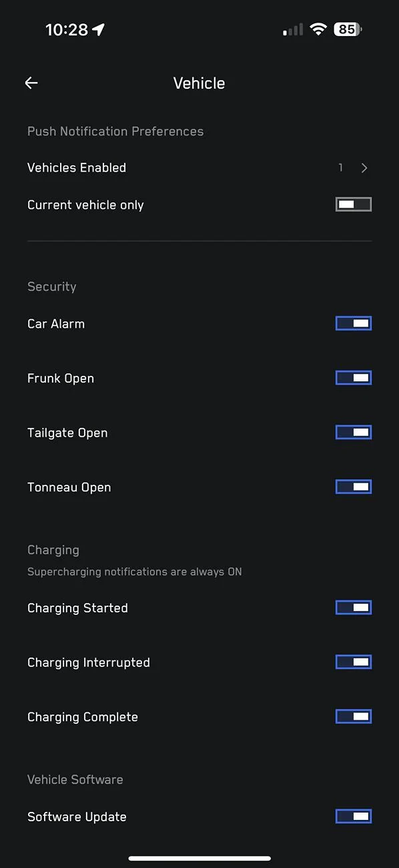Tap the battery level indicator
Screen dimensions: 399x868
coord(348,29)
